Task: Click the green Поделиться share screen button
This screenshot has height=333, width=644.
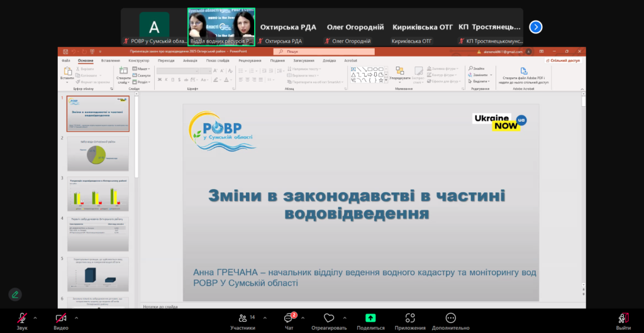Action: pos(371,322)
